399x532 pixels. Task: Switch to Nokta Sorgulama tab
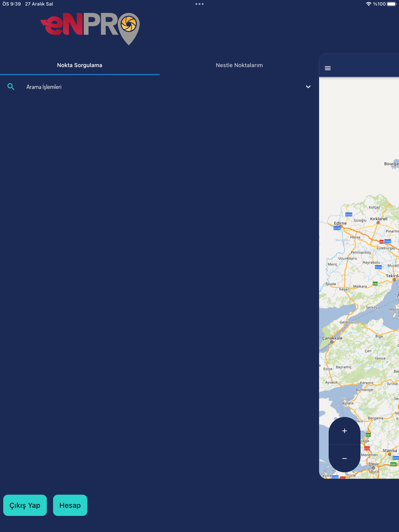79,65
